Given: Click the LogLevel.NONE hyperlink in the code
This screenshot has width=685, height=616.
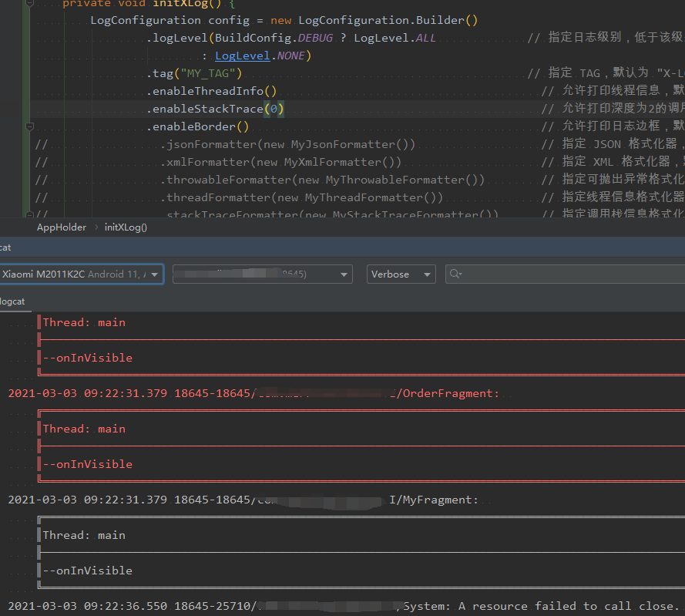Looking at the screenshot, I should click(x=242, y=56).
